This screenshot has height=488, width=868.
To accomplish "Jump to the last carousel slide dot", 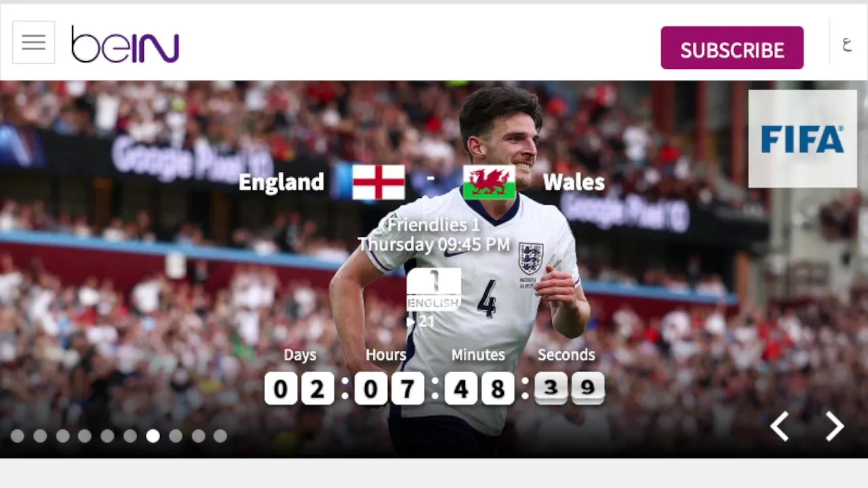I will coord(220,436).
